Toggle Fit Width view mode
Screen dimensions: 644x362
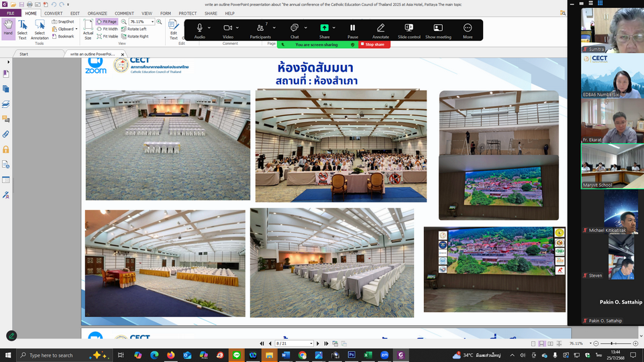click(x=107, y=29)
